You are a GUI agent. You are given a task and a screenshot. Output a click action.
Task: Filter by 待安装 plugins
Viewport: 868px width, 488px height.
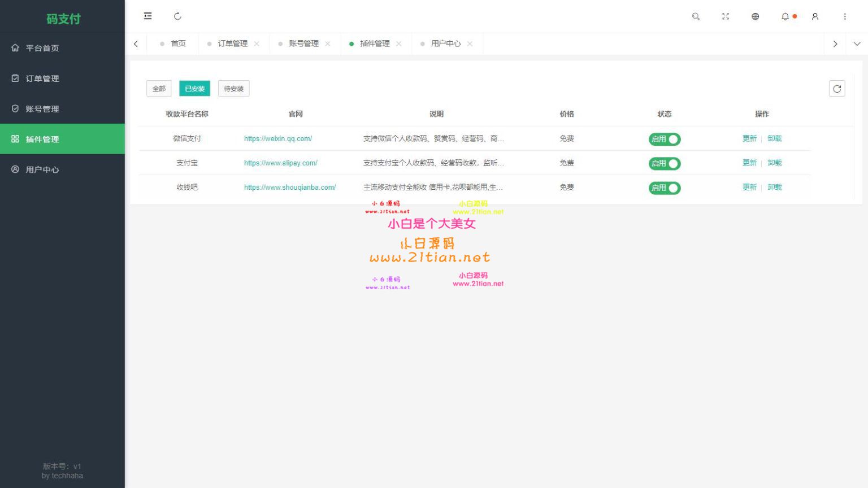click(x=233, y=89)
